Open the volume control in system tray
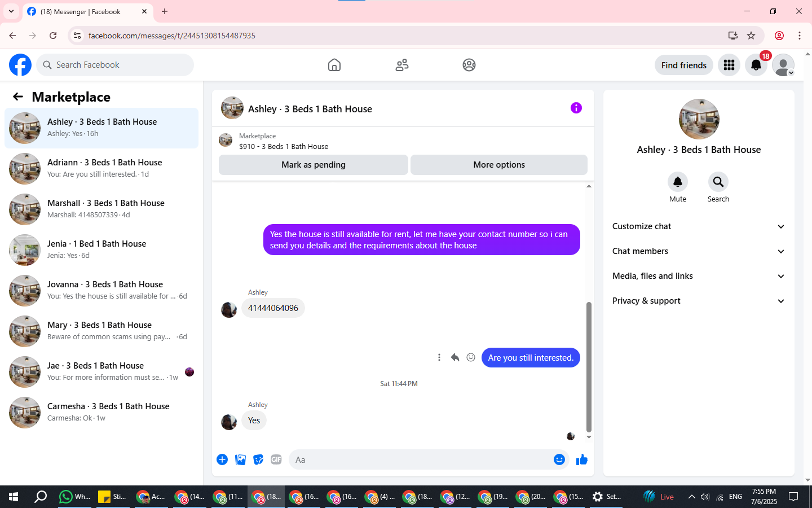 point(705,497)
